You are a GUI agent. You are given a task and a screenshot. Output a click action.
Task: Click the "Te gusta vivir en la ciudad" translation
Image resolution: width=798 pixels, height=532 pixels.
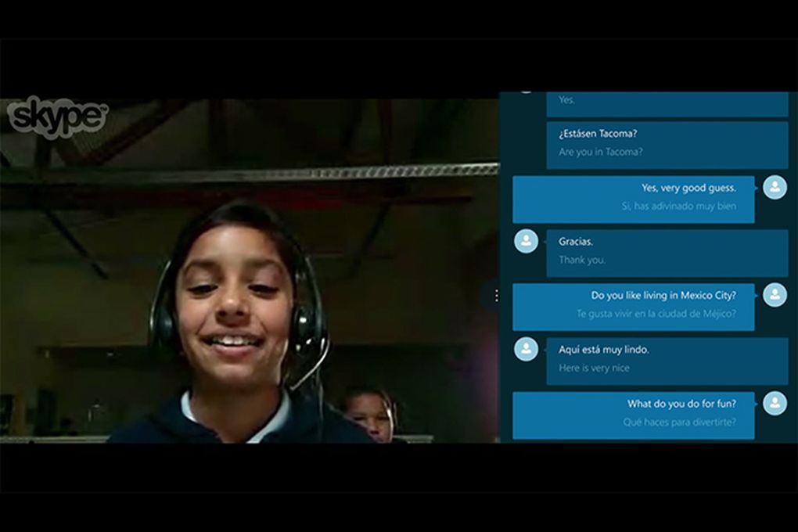point(656,314)
